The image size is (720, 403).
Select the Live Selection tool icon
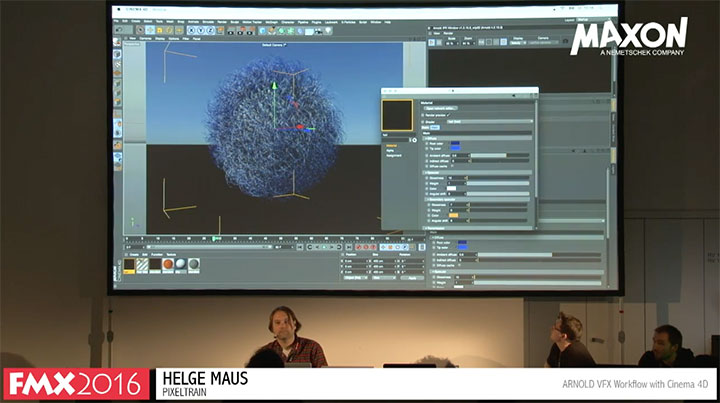pyautogui.click(x=140, y=31)
